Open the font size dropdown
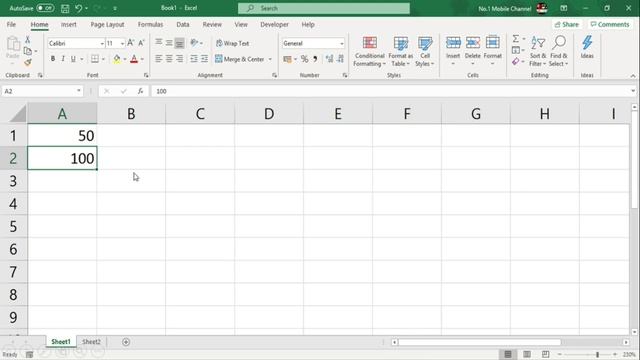The height and width of the screenshot is (360, 640). click(122, 43)
